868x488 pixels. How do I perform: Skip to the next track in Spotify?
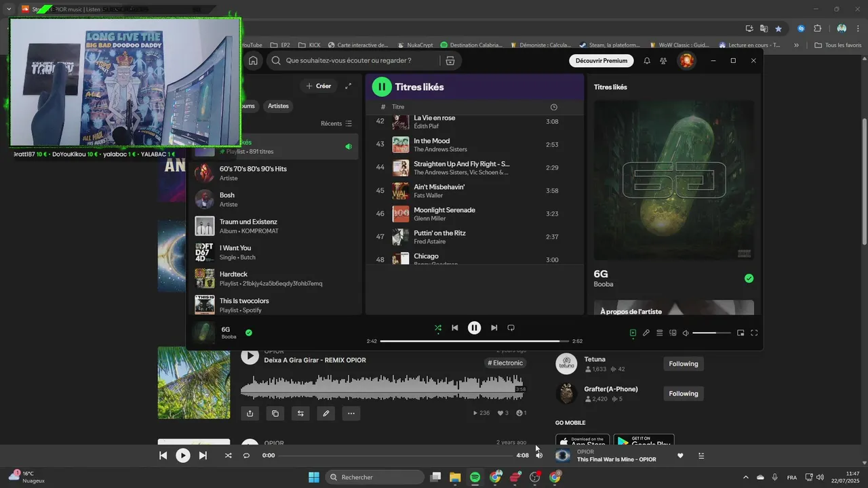click(x=494, y=328)
